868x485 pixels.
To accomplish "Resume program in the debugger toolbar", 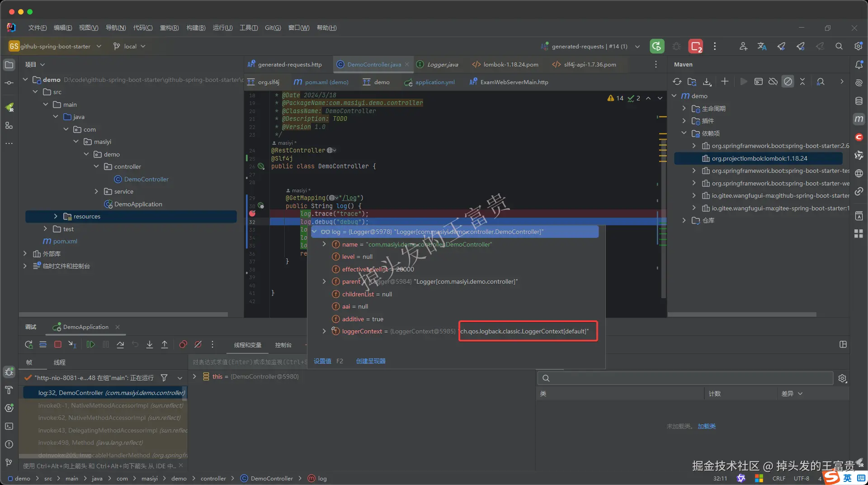I will (90, 345).
